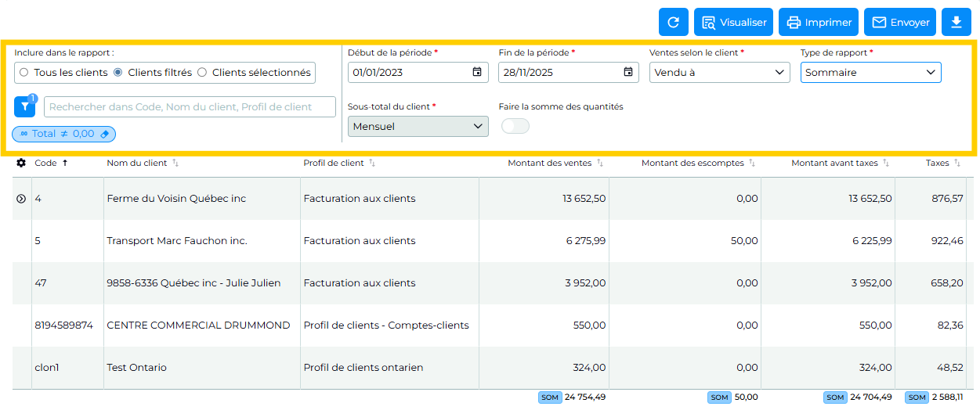
Task: Click SOM badge under Montant avant taxes
Action: pos(835,397)
